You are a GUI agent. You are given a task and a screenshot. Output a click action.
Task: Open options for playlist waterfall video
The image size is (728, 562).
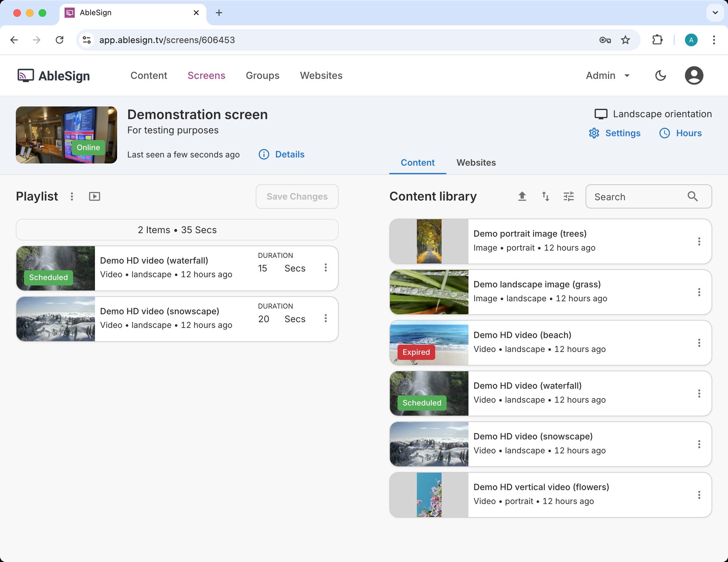(x=326, y=267)
